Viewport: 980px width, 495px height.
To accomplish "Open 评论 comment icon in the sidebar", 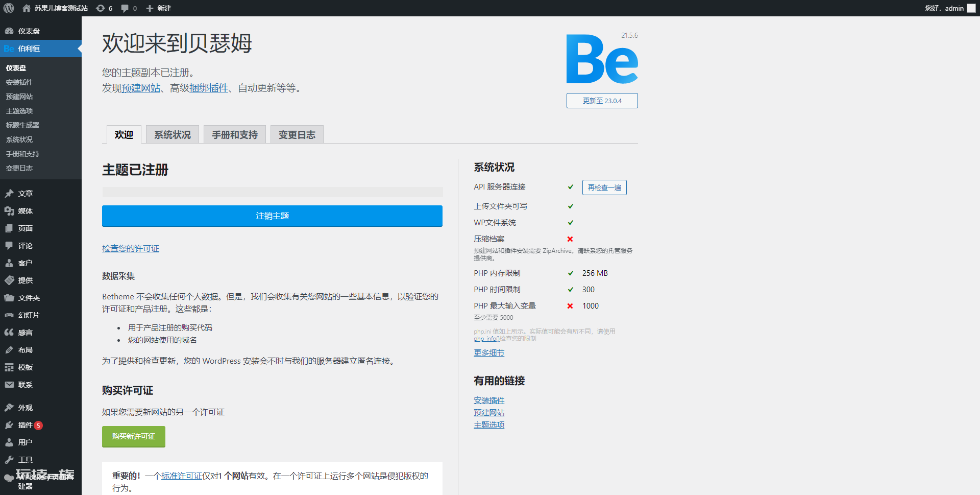I will pyautogui.click(x=9, y=246).
